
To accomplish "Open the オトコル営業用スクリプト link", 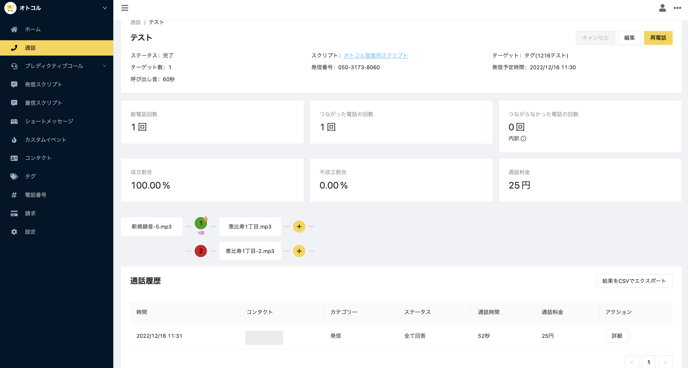I will coord(376,56).
